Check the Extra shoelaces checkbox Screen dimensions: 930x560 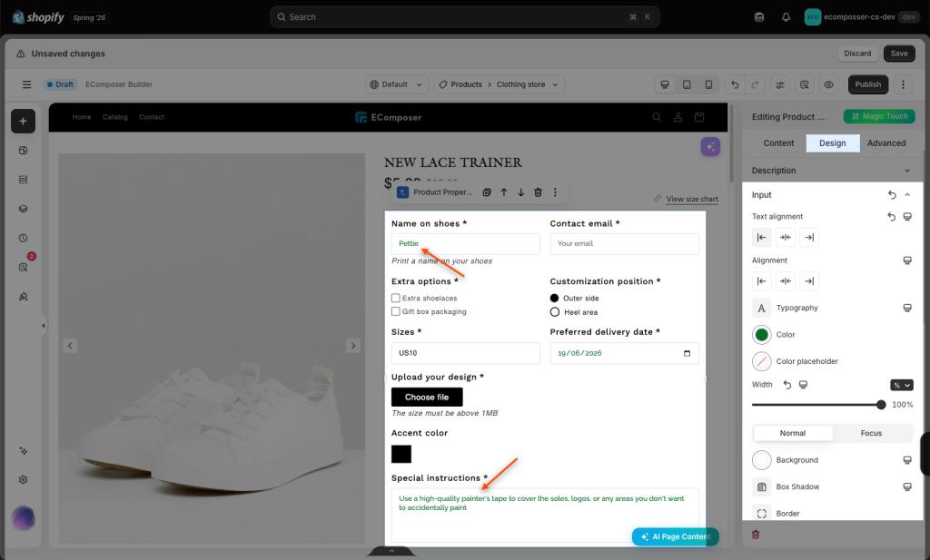click(x=396, y=298)
